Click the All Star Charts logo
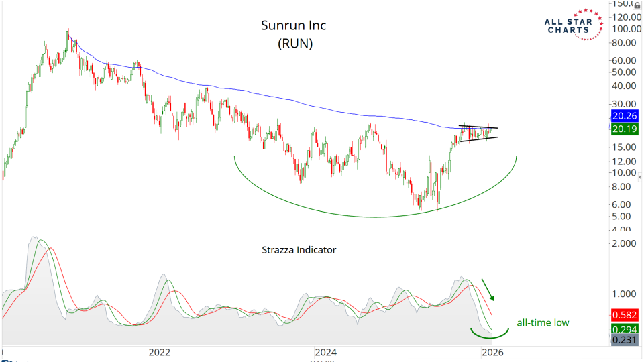644x362 pixels. tap(572, 25)
